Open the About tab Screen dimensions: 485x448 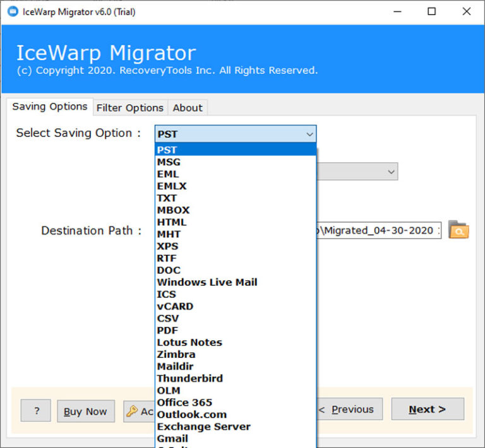click(188, 108)
